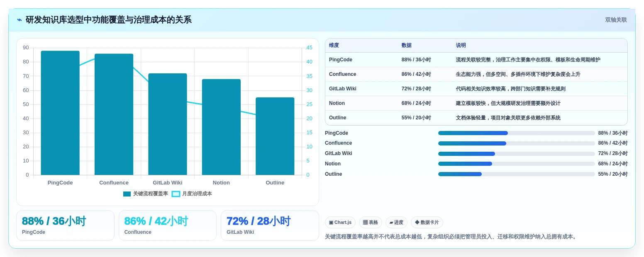Screen dimensions: 644x257
Task: Click the description starting 流程关联较完整
Action: (x=528, y=60)
